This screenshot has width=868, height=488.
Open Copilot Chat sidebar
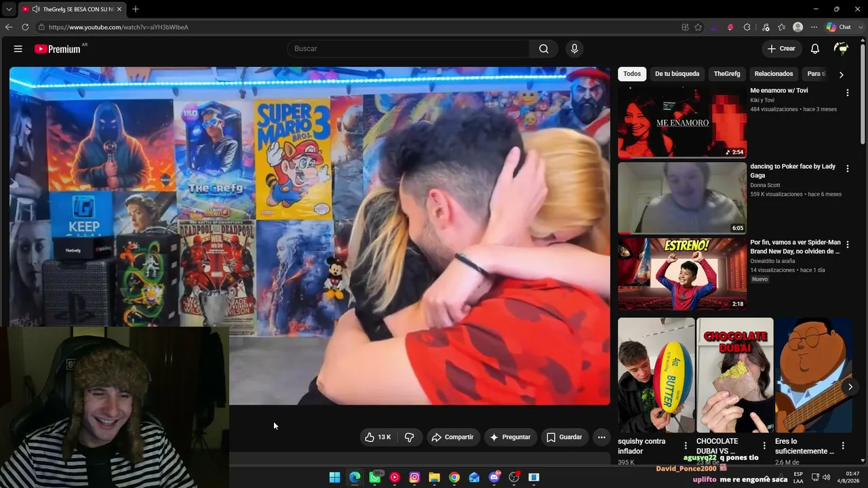tap(839, 27)
